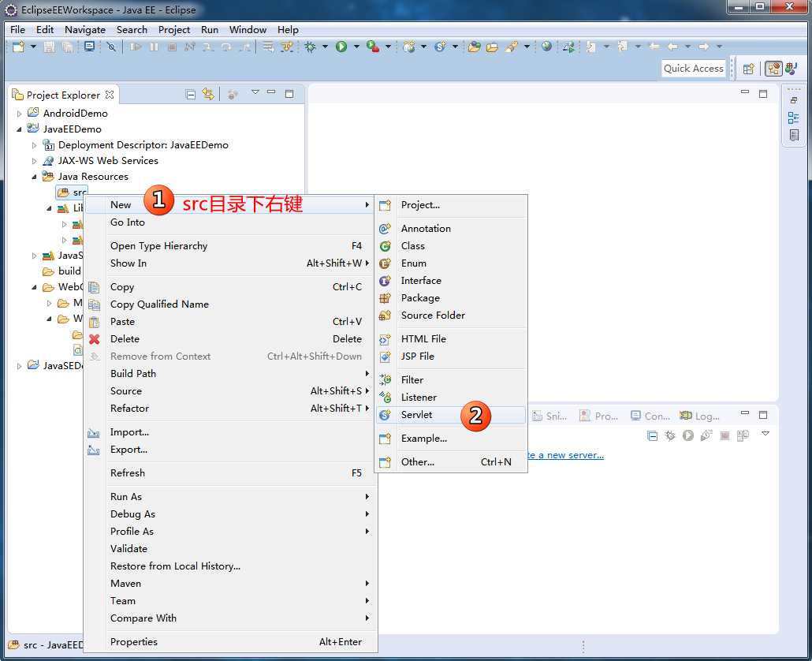Expand JAX-WS Web Services node
Image resolution: width=812 pixels, height=661 pixels.
(34, 161)
